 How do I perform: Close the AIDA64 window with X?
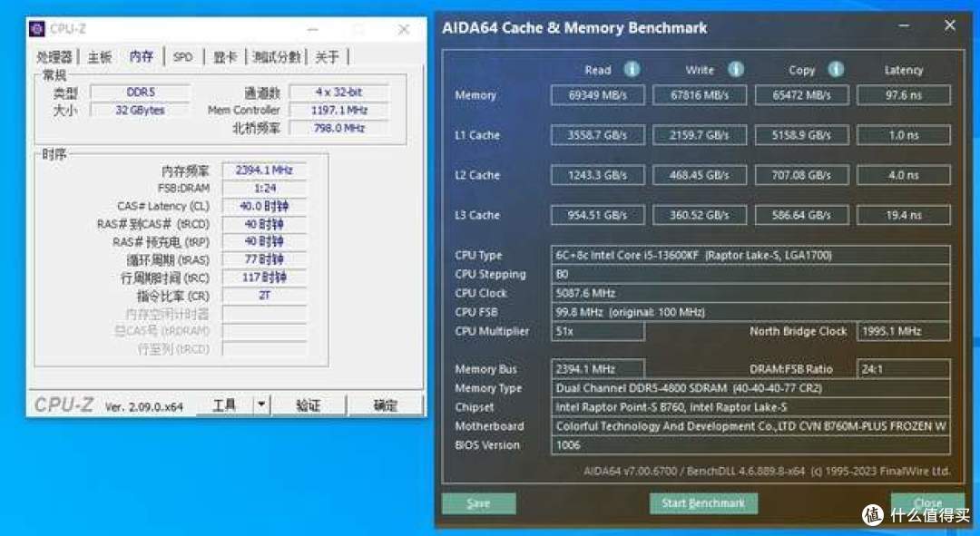tap(949, 25)
